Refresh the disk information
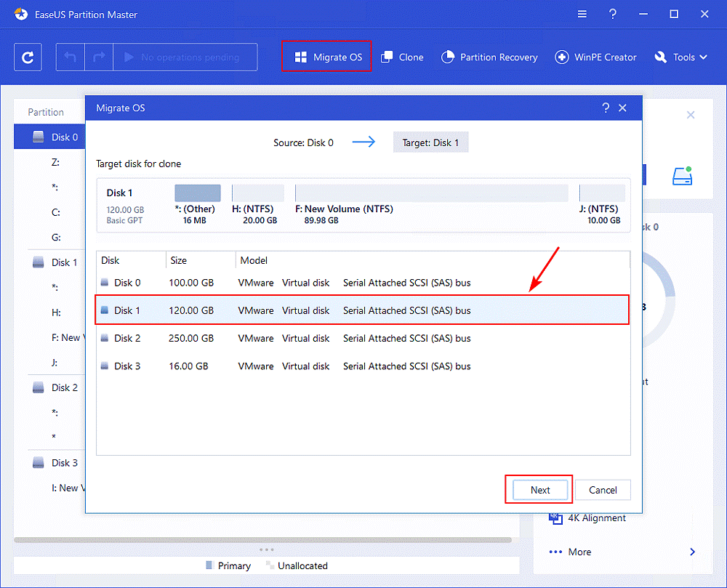This screenshot has width=727, height=588. (28, 57)
